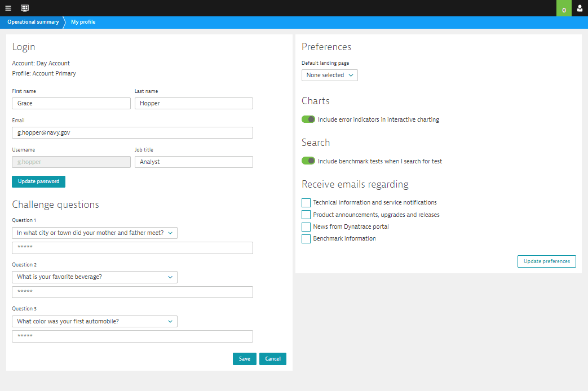Open the dashboard monitor icon

[25, 8]
